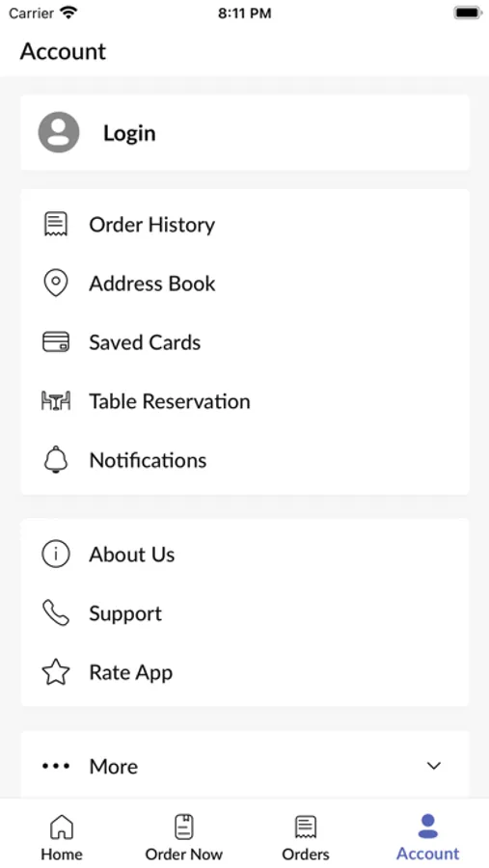The width and height of the screenshot is (489, 868).
Task: Click the Saved Cards credit card icon
Action: click(55, 342)
